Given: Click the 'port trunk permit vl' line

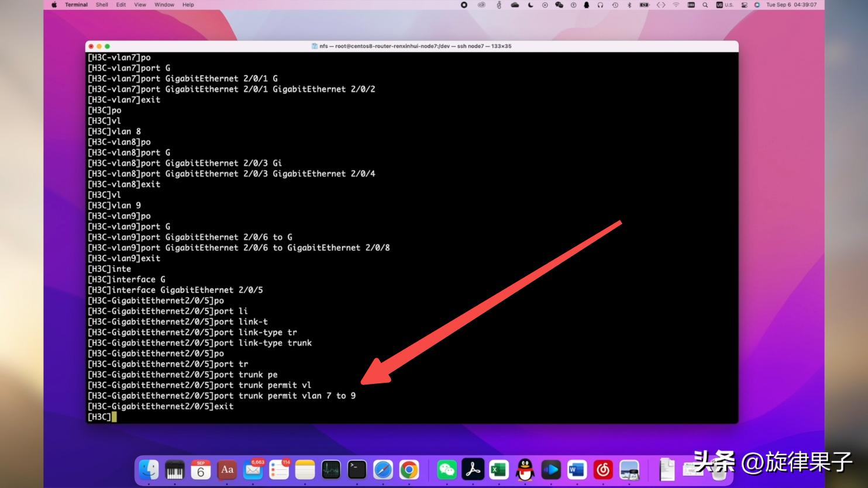Looking at the screenshot, I should click(199, 385).
